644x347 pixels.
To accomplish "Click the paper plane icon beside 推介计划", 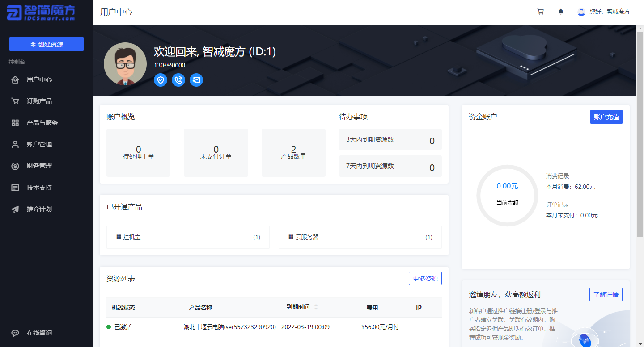I will tap(15, 209).
